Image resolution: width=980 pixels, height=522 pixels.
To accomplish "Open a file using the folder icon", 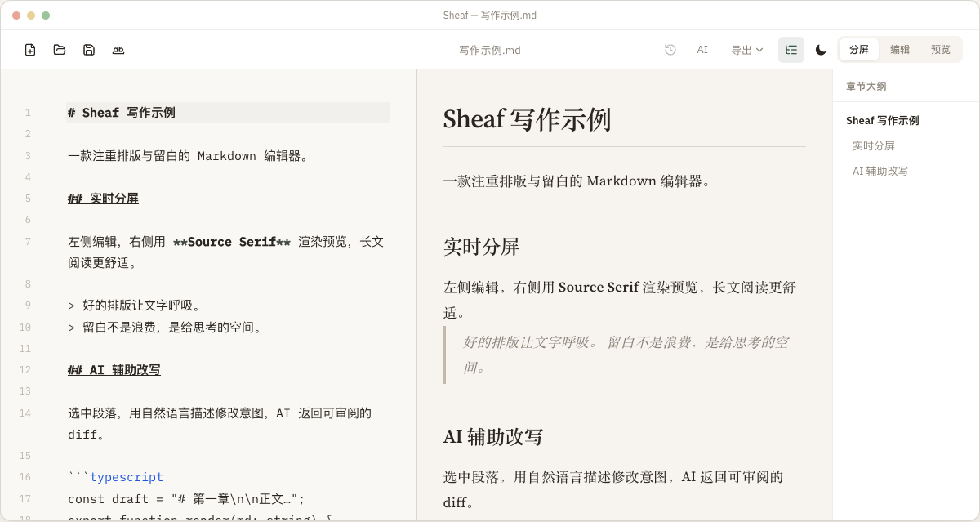I will click(60, 50).
